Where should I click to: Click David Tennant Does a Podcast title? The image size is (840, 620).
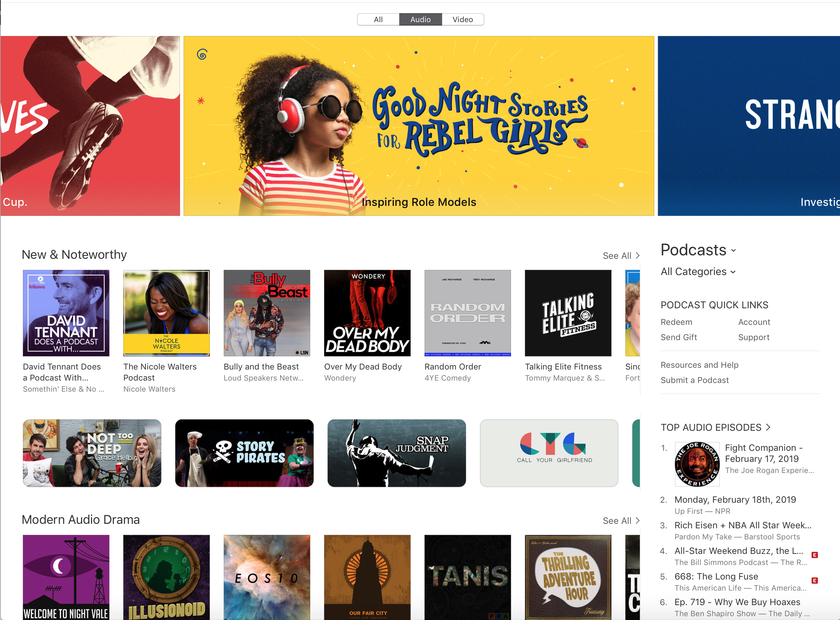pos(62,372)
